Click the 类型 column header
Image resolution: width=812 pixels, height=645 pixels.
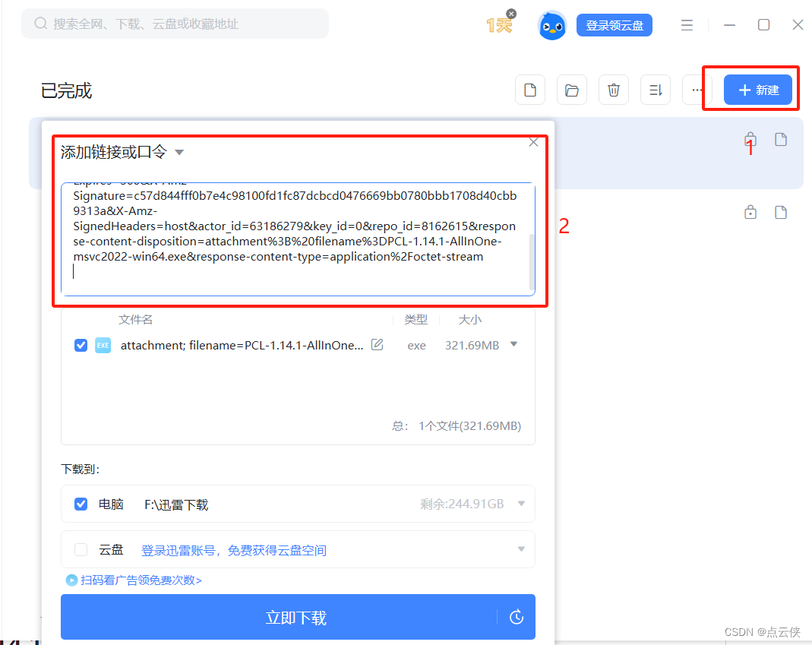[x=415, y=320]
